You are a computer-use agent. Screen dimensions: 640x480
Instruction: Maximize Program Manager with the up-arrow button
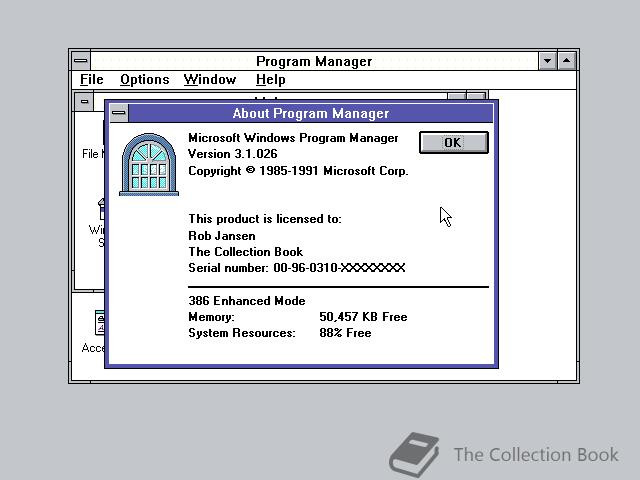pos(567,61)
